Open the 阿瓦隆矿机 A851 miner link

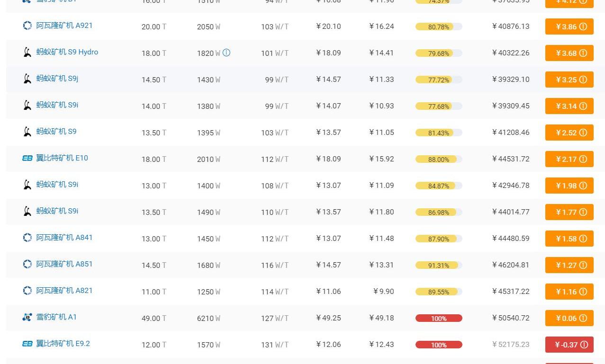(x=64, y=264)
